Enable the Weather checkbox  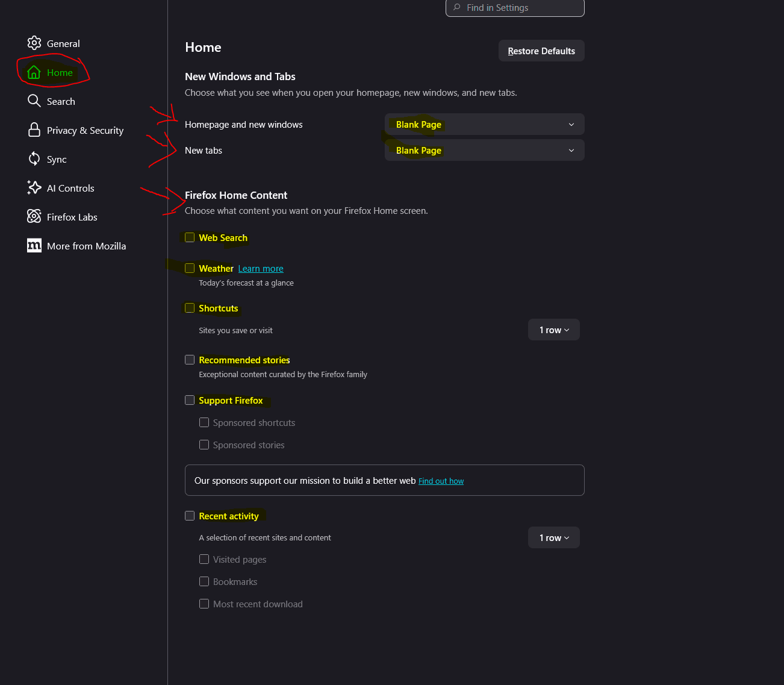pos(190,268)
